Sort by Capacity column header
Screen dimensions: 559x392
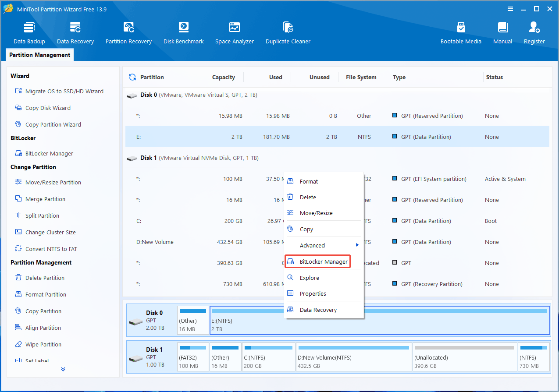point(223,77)
